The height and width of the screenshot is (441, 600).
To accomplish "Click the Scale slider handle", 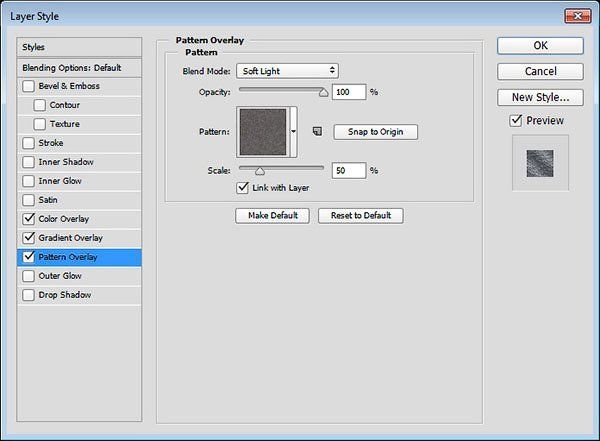I will point(260,171).
